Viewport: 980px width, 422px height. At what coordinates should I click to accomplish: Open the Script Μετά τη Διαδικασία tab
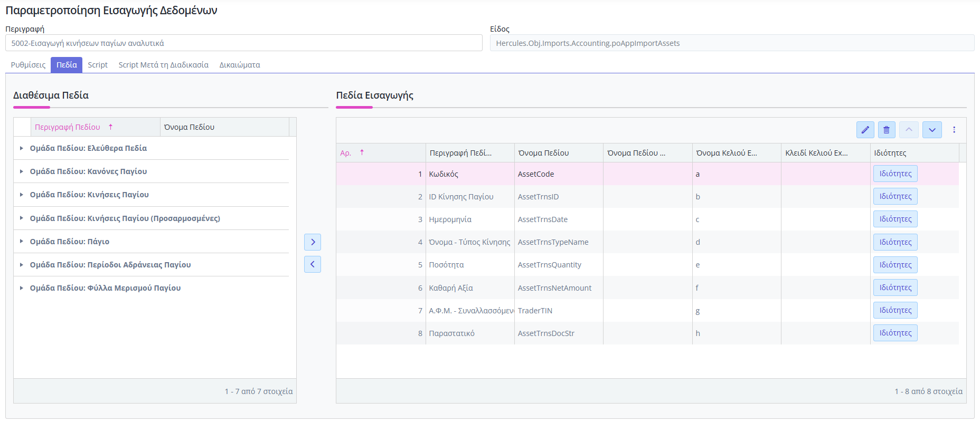163,65
